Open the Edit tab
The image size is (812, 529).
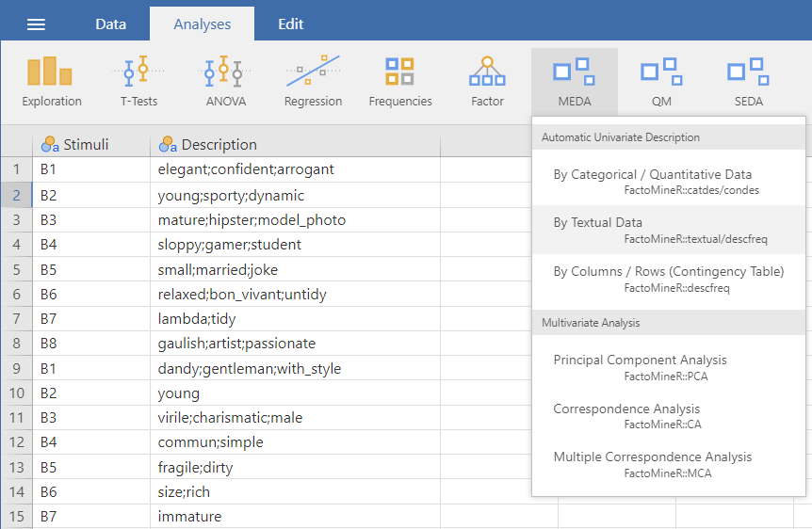click(x=290, y=24)
